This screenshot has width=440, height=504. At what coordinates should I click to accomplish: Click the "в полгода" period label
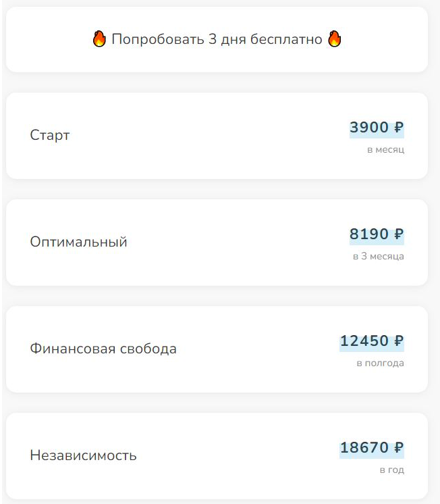pos(380,363)
